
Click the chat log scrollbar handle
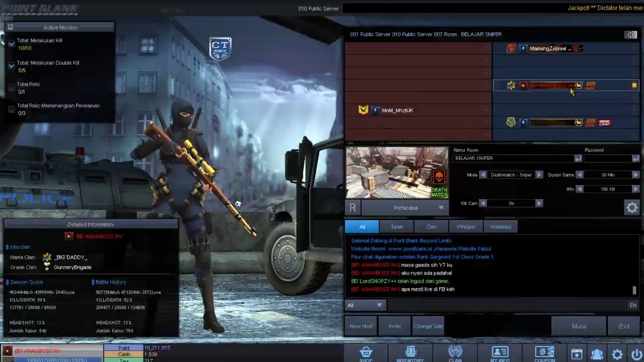pyautogui.click(x=634, y=290)
